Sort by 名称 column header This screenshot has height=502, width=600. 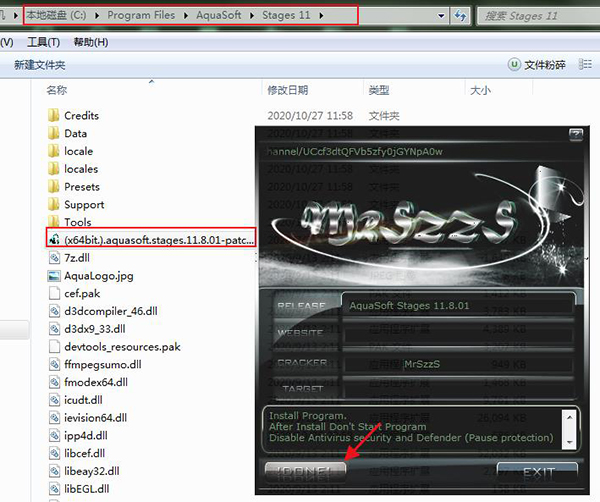point(56,90)
